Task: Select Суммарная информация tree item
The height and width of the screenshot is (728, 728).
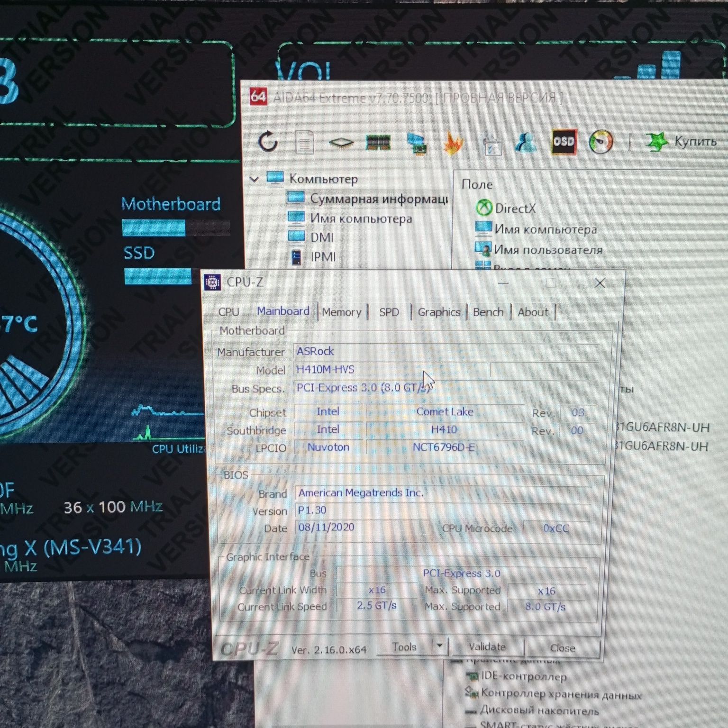Action: tap(379, 199)
